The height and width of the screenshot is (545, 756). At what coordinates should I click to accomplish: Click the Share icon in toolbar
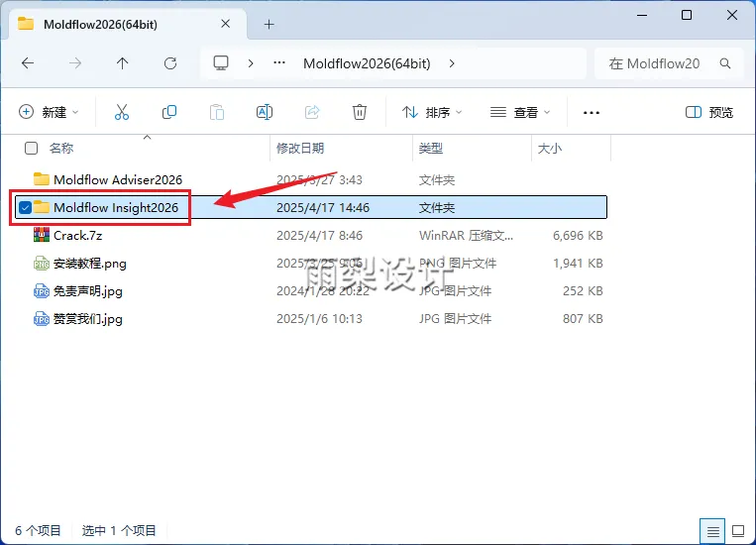(312, 112)
